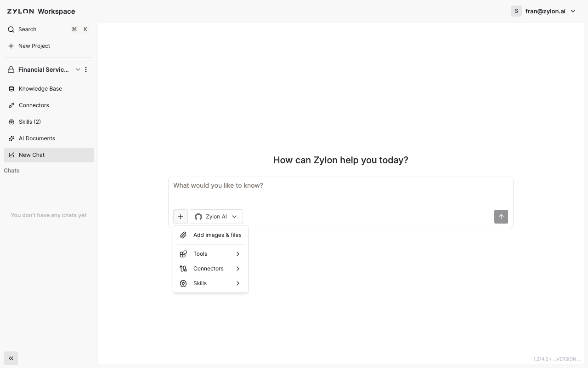Click the send arrow button

pyautogui.click(x=501, y=217)
